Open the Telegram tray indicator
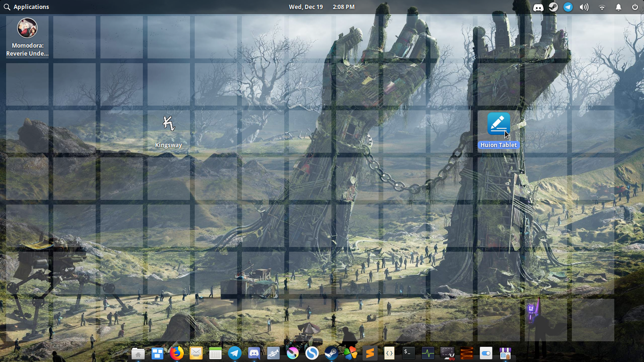This screenshot has height=362, width=644. tap(569, 7)
